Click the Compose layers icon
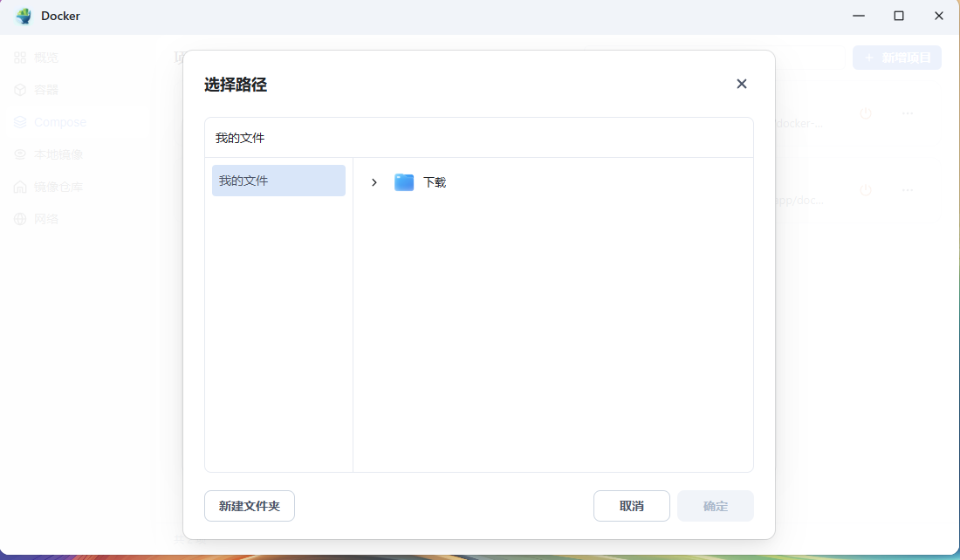This screenshot has height=560, width=960. 20,122
